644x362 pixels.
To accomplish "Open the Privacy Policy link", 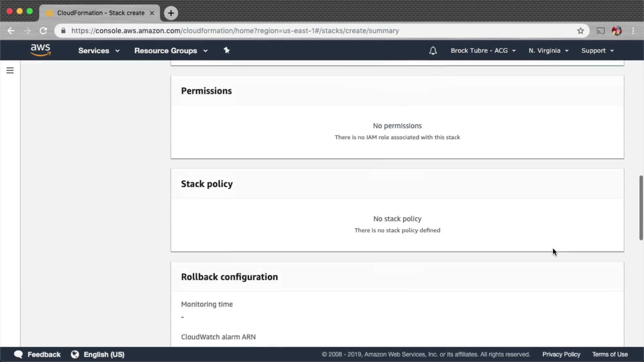I will [561, 354].
